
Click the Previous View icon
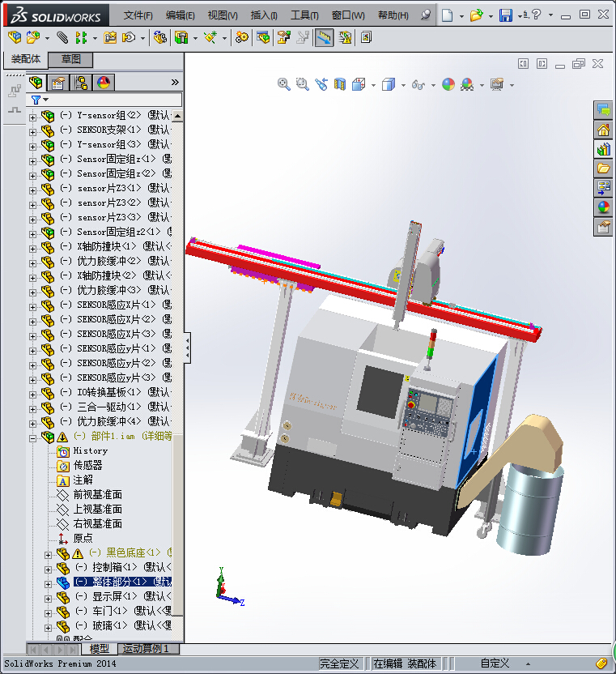pos(321,84)
